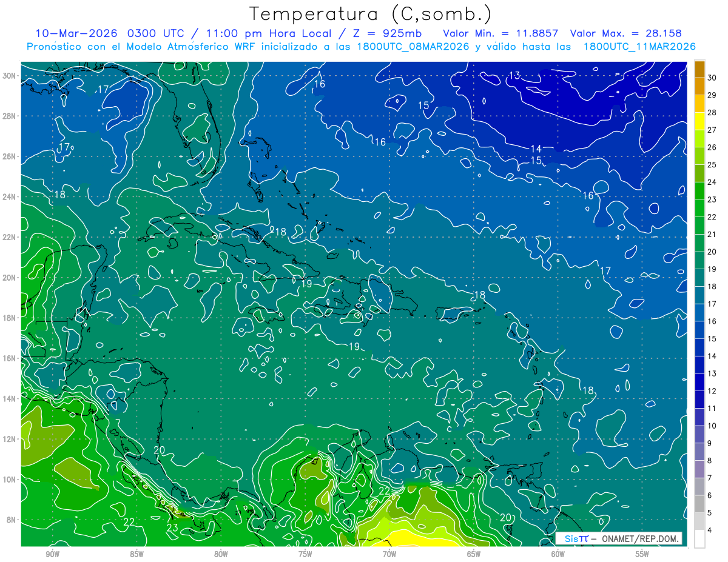728x562 pixels.
Task: Click color scale label "12"
Action: (712, 391)
